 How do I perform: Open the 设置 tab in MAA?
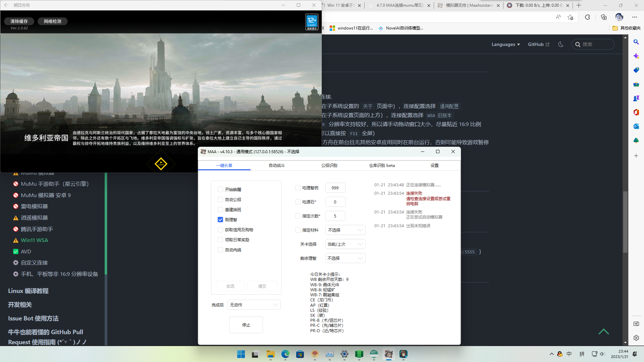434,165
